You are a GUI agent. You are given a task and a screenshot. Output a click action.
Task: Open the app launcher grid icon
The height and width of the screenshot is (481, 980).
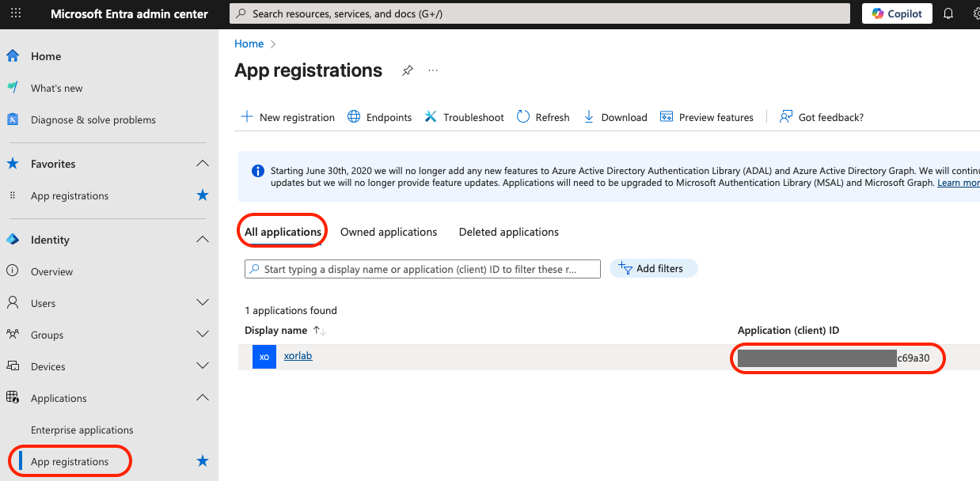pyautogui.click(x=16, y=13)
